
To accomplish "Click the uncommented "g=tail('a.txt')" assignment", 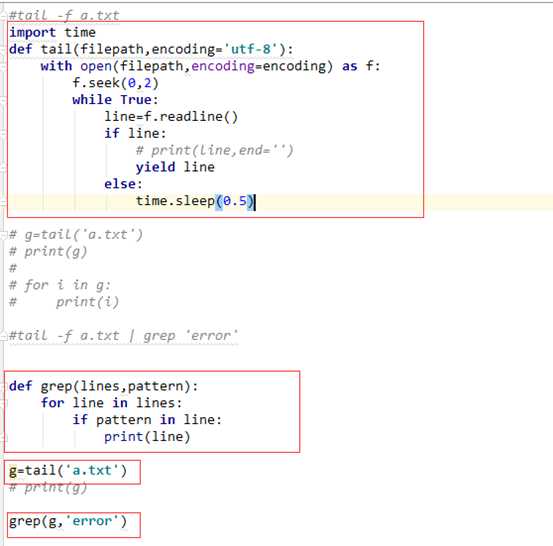I will [x=68, y=471].
